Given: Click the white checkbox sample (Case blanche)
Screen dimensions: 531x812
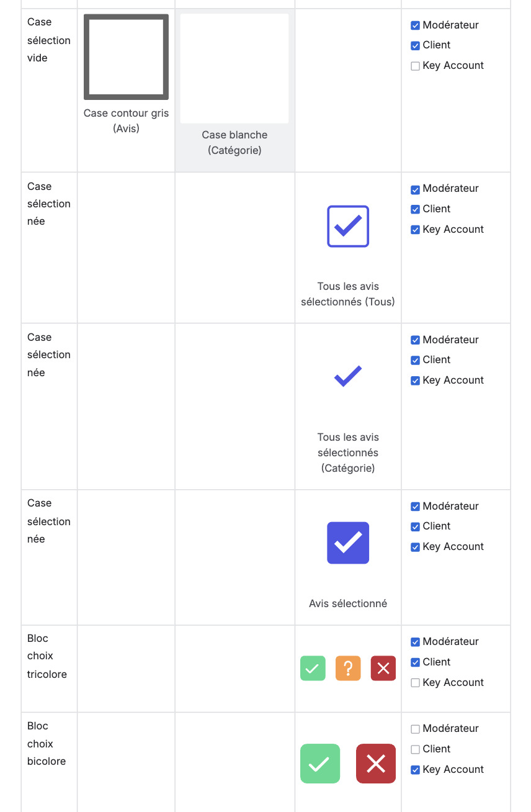Looking at the screenshot, I should 234,68.
